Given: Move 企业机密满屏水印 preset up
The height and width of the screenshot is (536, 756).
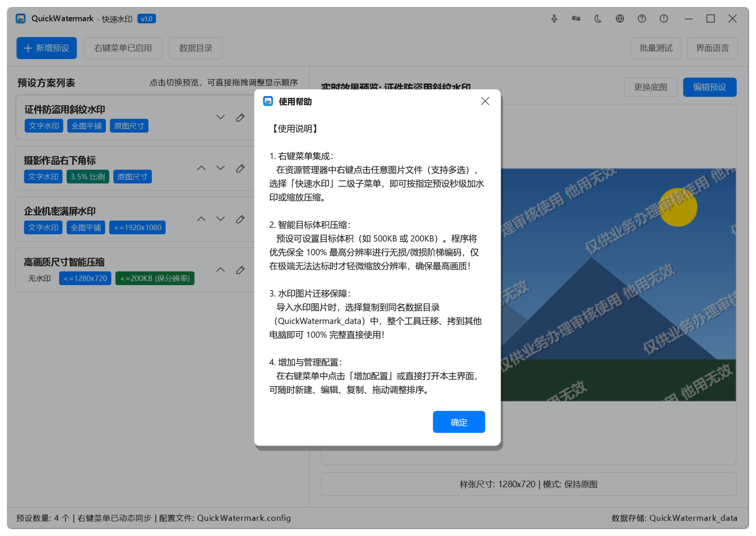Looking at the screenshot, I should [x=201, y=219].
